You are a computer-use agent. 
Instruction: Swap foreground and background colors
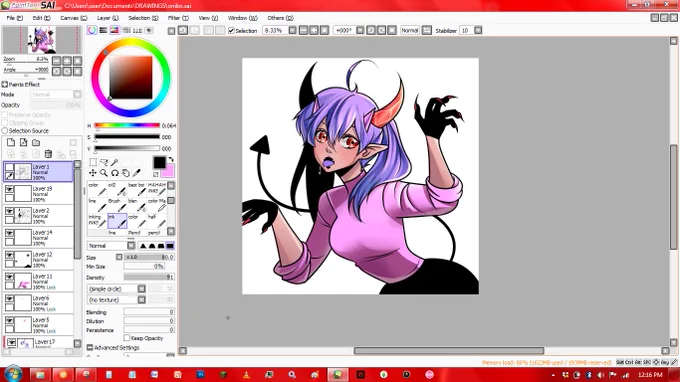pos(171,159)
